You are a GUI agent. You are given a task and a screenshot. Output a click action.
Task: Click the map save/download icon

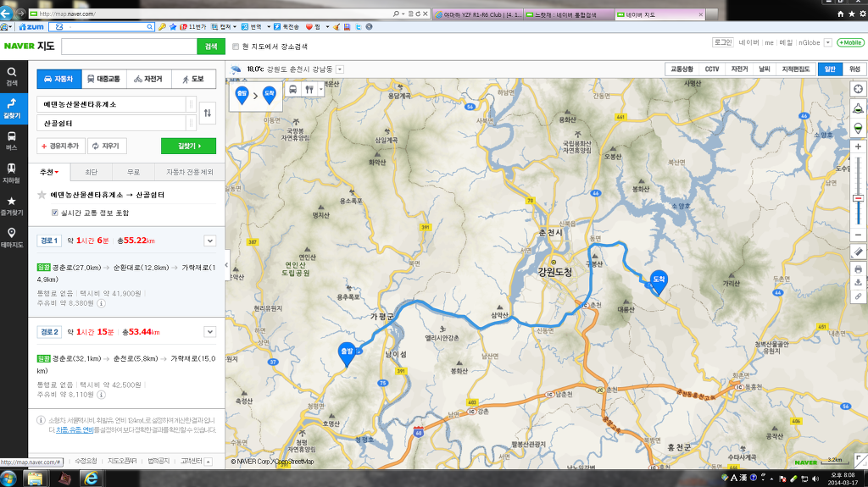tap(858, 282)
